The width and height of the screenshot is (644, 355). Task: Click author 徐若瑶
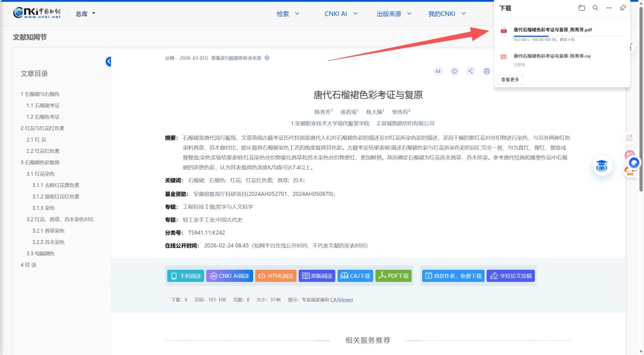(x=348, y=112)
